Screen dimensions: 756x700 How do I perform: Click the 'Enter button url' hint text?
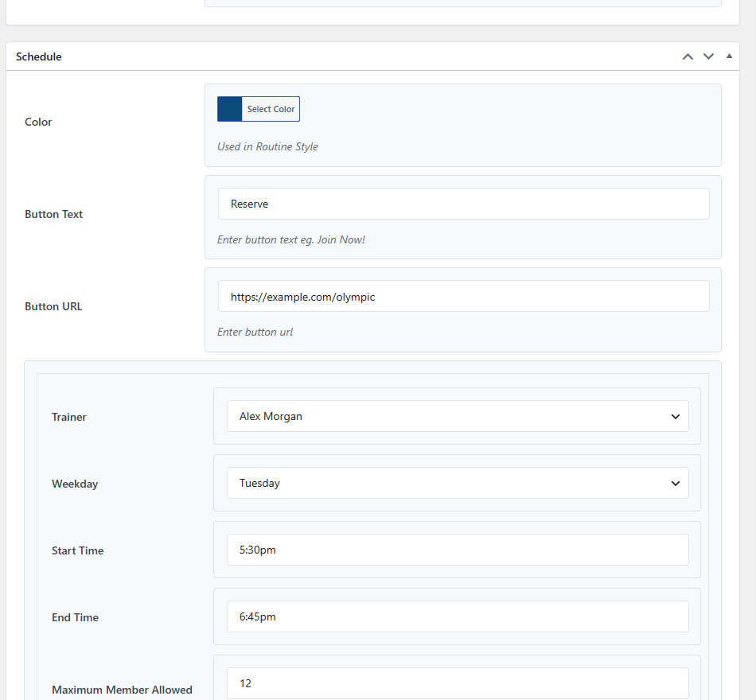(255, 332)
